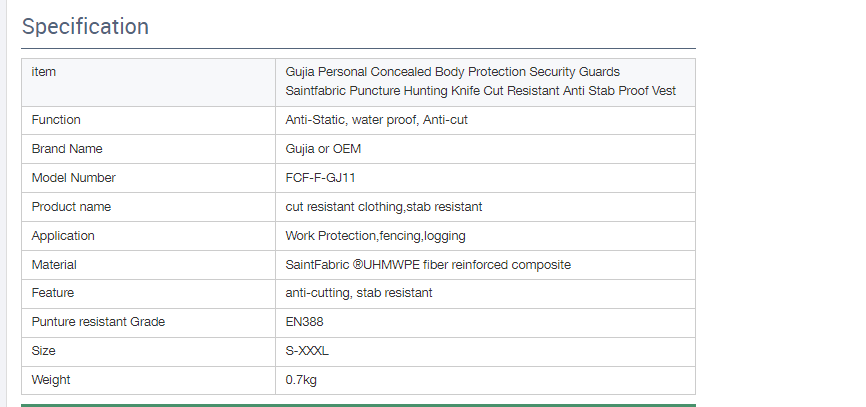Click the Model Number label
Viewport: 866px width, 407px height.
[73, 178]
